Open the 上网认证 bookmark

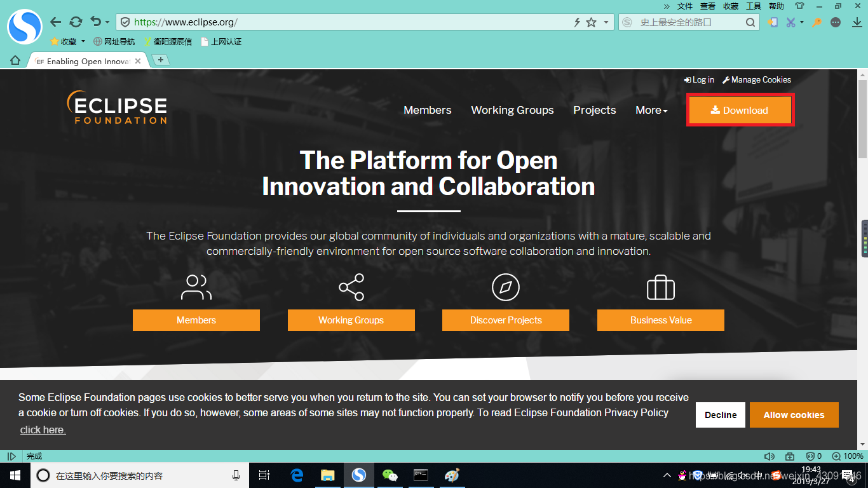click(x=221, y=42)
